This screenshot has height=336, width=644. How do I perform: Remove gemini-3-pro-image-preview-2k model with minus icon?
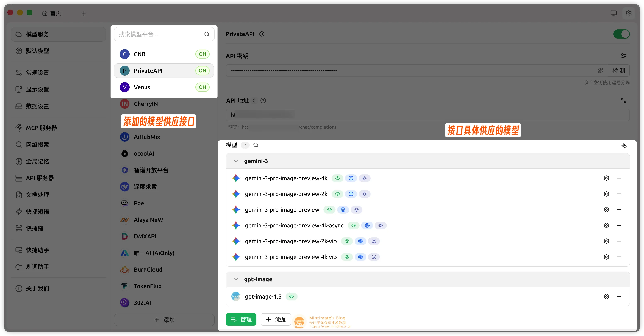(619, 194)
